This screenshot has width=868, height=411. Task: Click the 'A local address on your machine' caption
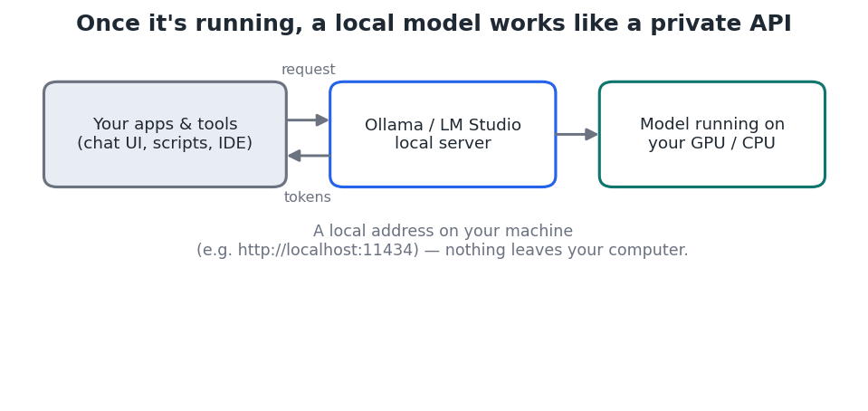coord(443,231)
